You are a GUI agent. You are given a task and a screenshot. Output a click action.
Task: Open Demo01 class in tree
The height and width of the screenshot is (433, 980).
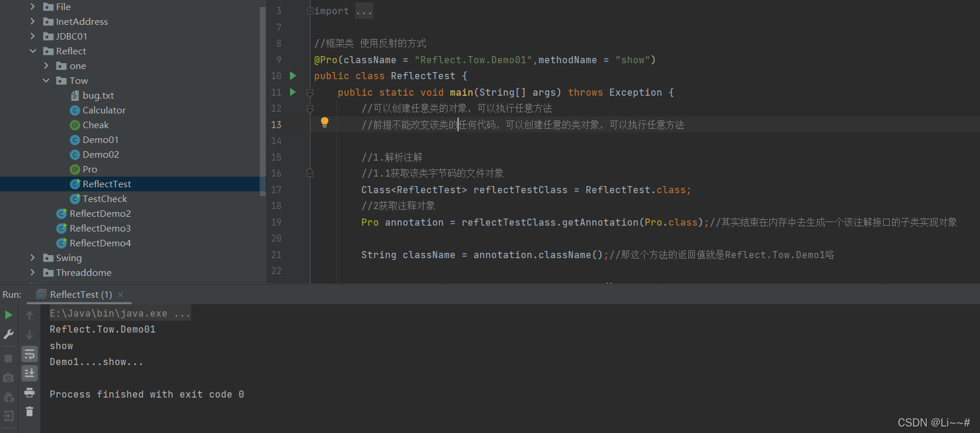pyautogui.click(x=100, y=139)
